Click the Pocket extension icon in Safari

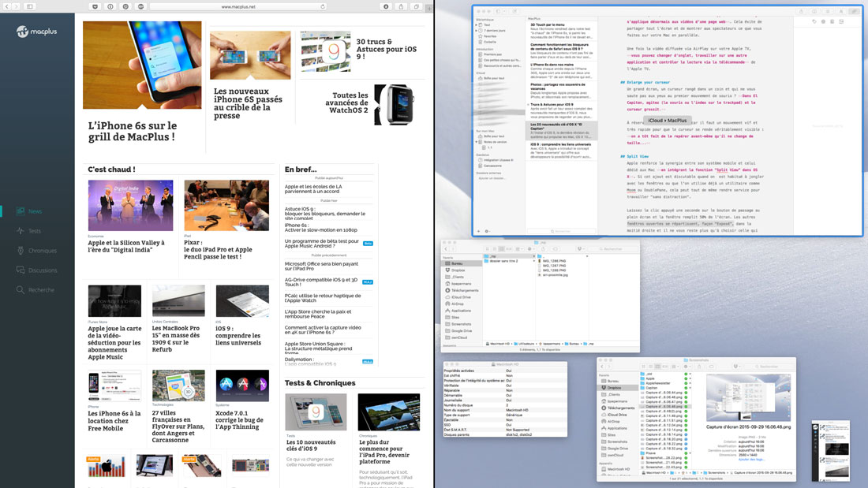[95, 6]
